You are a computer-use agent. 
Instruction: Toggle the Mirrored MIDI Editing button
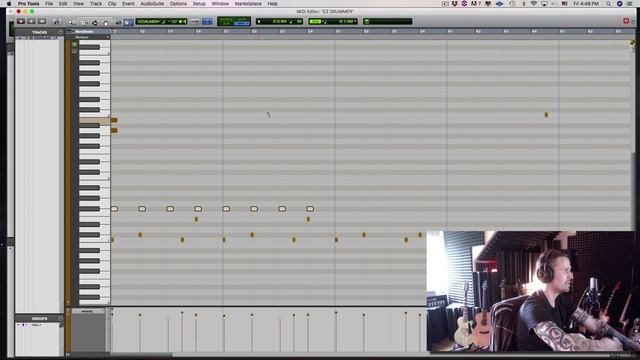(x=195, y=21)
